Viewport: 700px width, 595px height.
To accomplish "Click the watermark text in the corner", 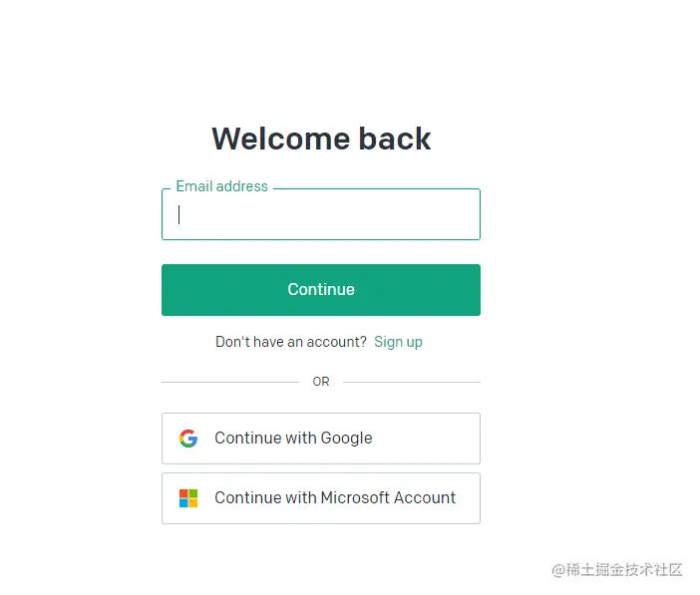I will (617, 570).
